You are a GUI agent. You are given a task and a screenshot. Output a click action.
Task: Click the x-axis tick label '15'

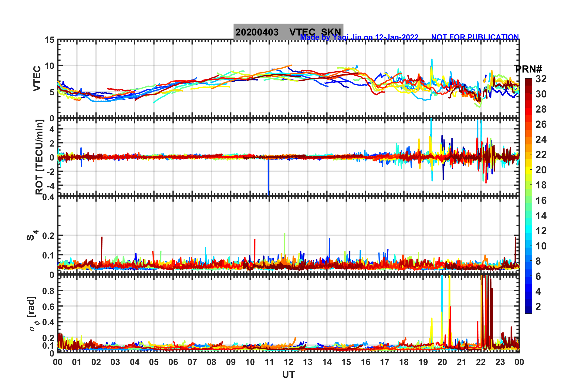pyautogui.click(x=346, y=362)
